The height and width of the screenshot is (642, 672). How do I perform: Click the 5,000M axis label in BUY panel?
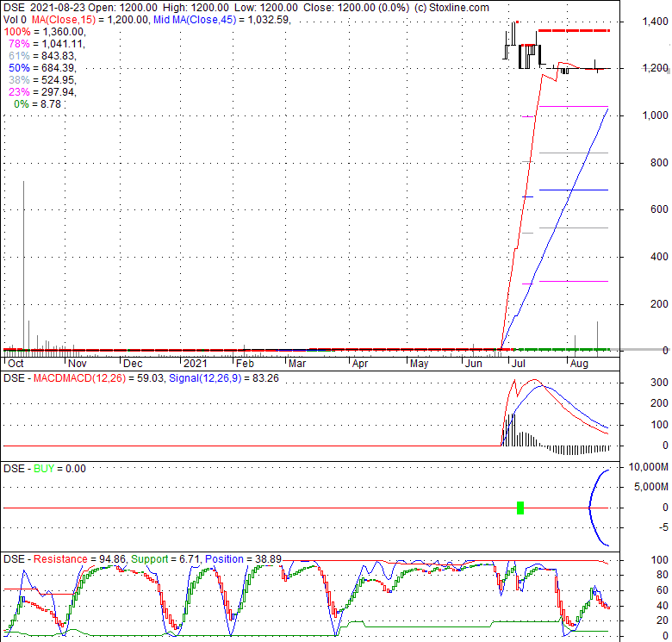(650, 486)
